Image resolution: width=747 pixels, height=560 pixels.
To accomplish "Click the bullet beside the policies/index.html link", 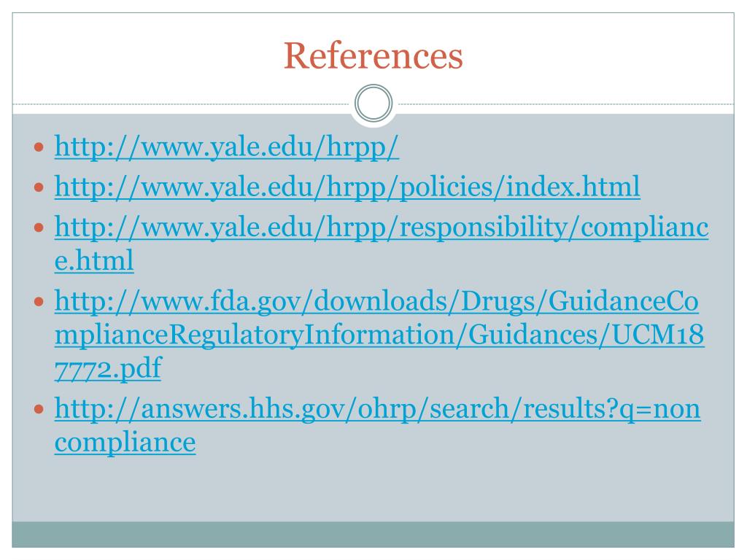I will point(39,187).
